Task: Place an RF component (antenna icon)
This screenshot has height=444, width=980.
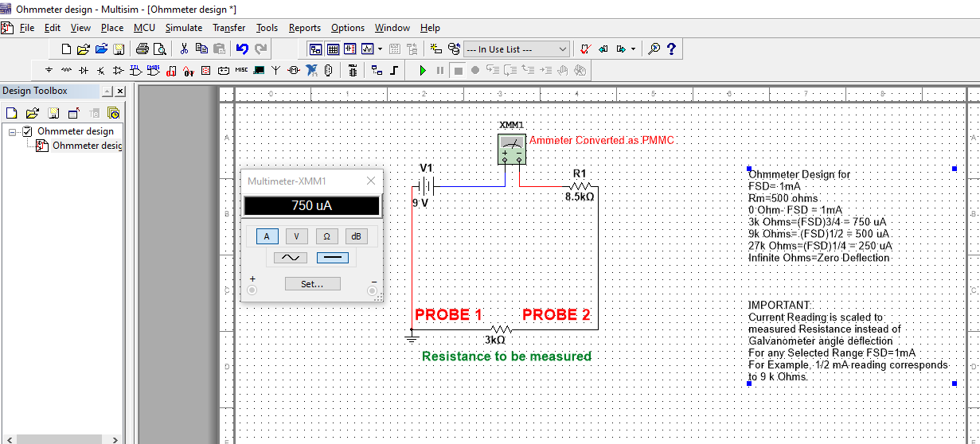Action: click(x=276, y=71)
